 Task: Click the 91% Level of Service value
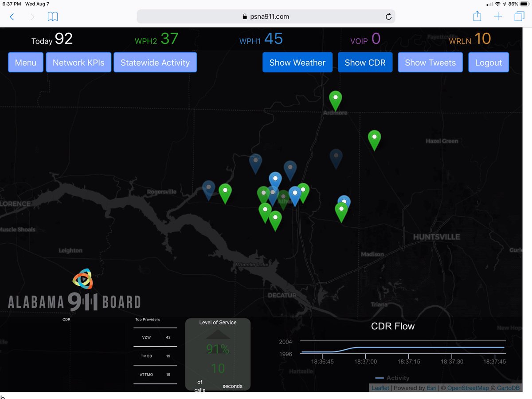(218, 349)
